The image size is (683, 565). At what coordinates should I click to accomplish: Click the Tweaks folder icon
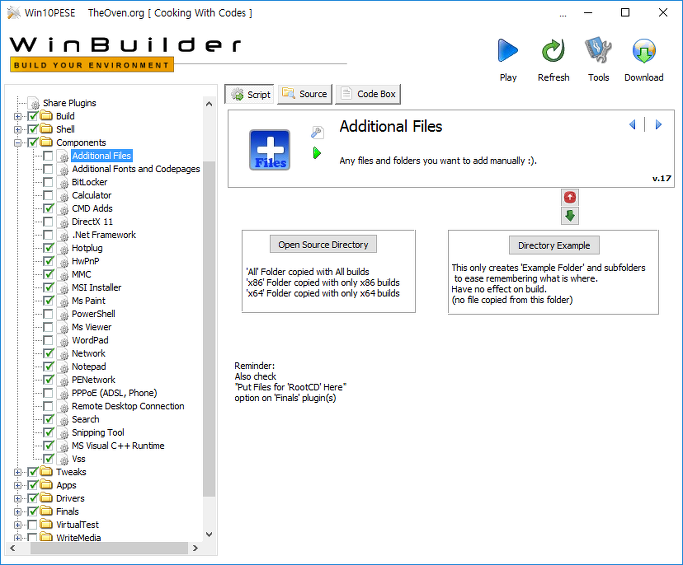click(x=47, y=472)
